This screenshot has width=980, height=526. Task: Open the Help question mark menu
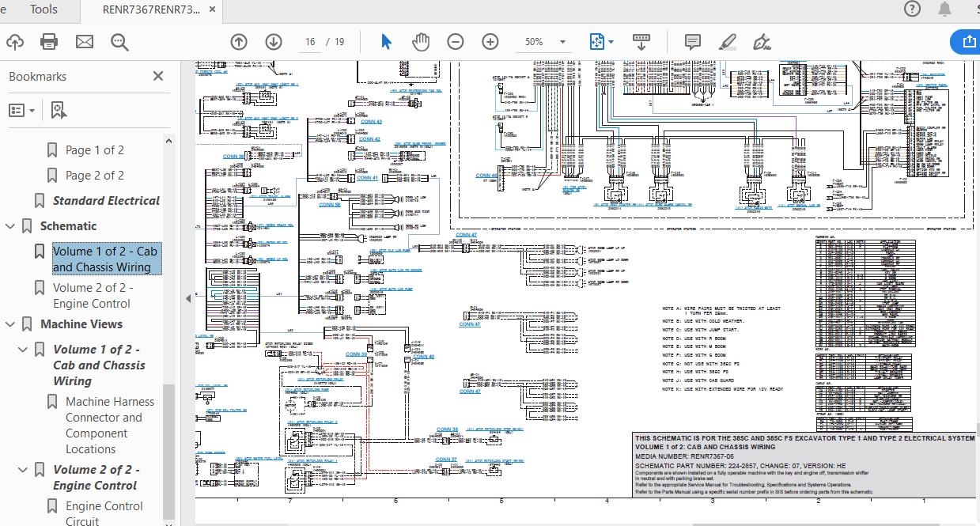pyautogui.click(x=912, y=9)
